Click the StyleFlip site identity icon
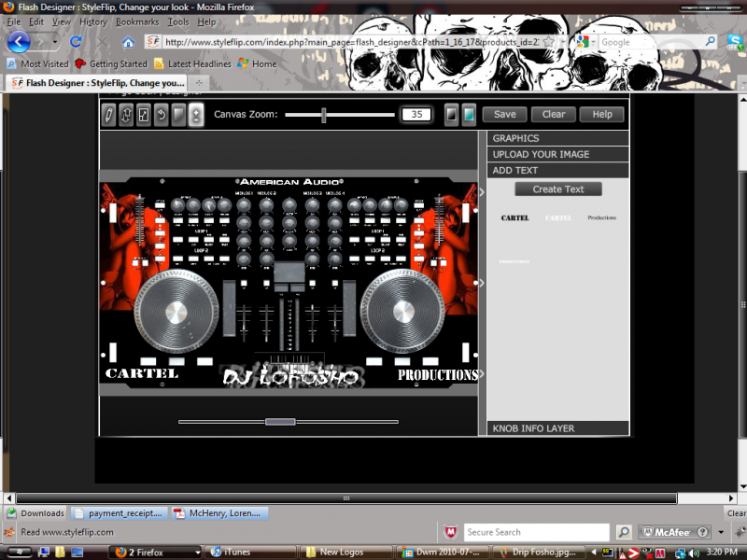The image size is (747, 560). click(153, 42)
